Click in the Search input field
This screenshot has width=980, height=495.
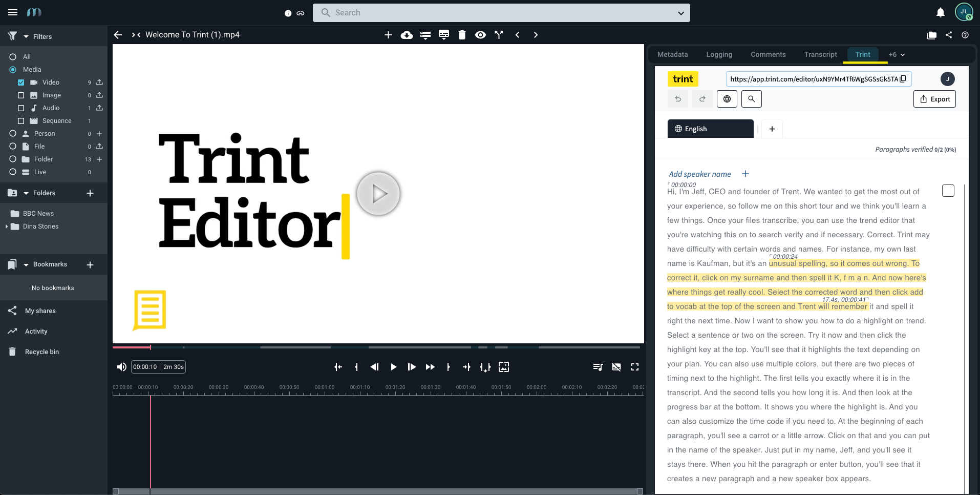click(501, 13)
